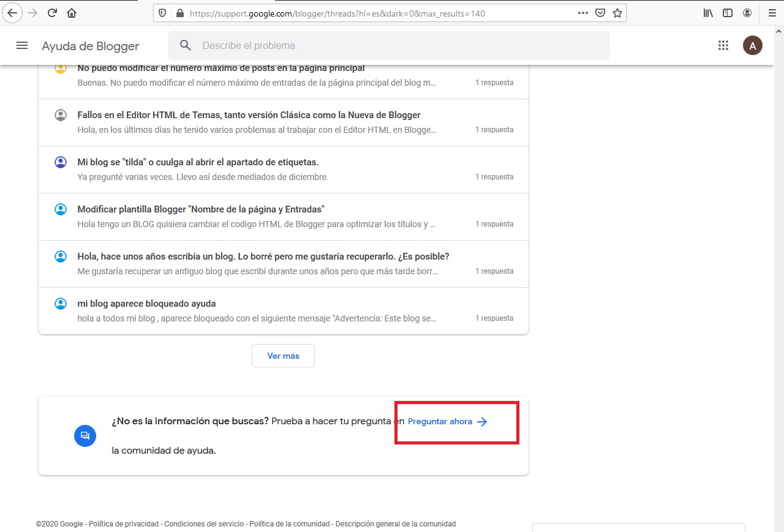Open the Firefox library icon

pos(708,13)
